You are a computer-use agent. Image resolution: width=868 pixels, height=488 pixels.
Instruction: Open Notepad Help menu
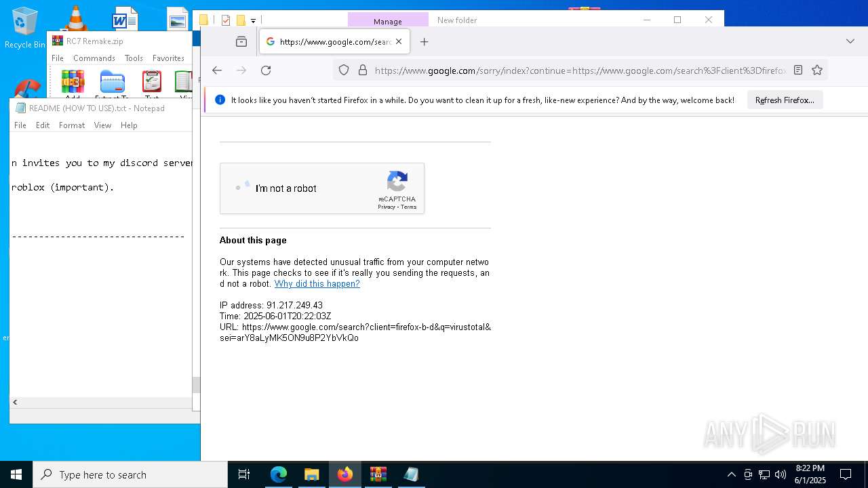pos(129,125)
